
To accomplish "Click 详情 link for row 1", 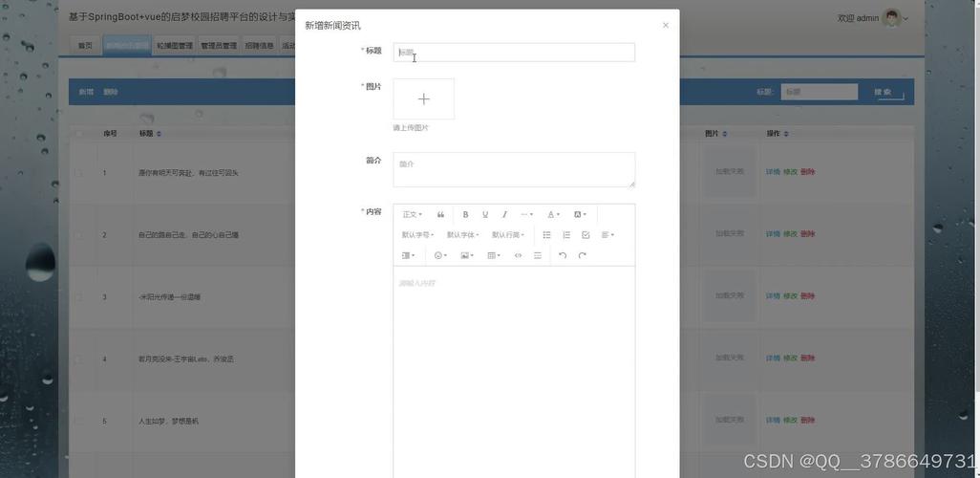I will pyautogui.click(x=773, y=171).
